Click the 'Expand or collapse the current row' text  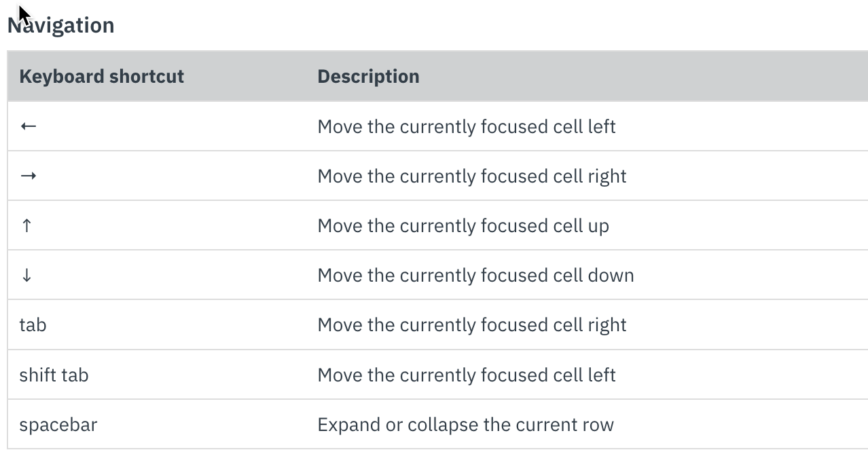(x=465, y=425)
